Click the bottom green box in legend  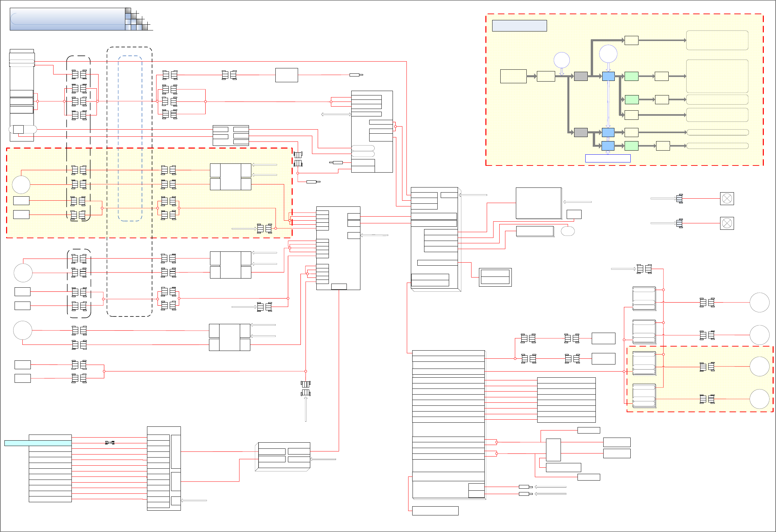coord(631,146)
